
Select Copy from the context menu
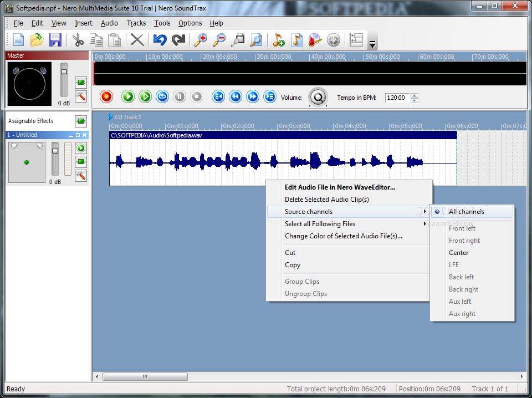350,265
